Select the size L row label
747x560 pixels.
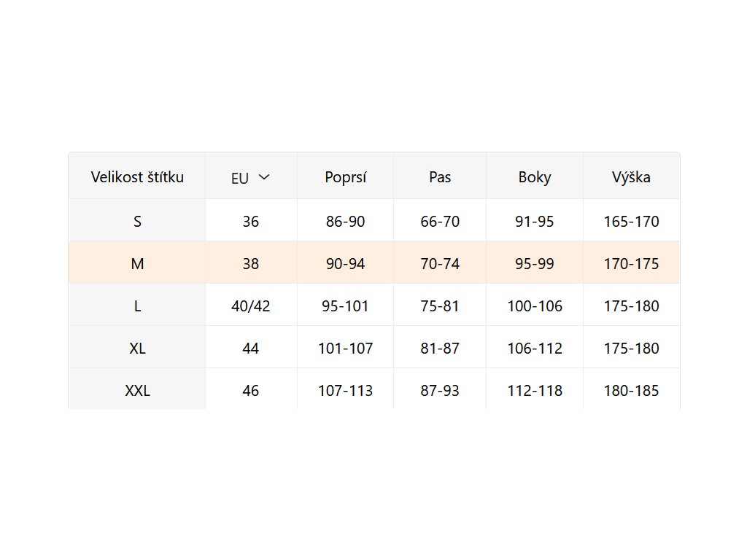tap(137, 306)
